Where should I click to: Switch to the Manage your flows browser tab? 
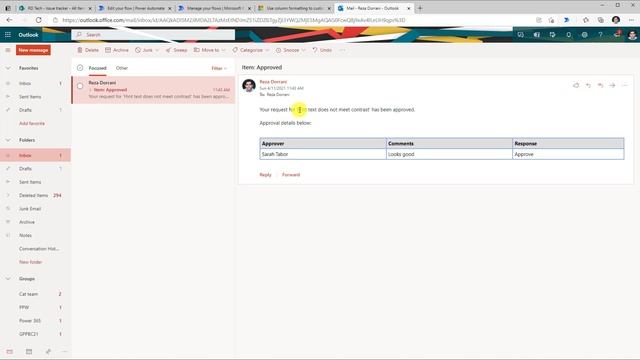point(214,8)
